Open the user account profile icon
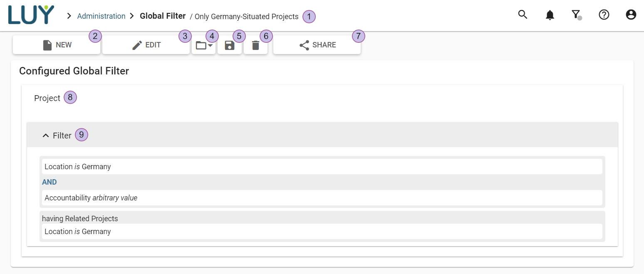This screenshot has height=274, width=644. (631, 15)
